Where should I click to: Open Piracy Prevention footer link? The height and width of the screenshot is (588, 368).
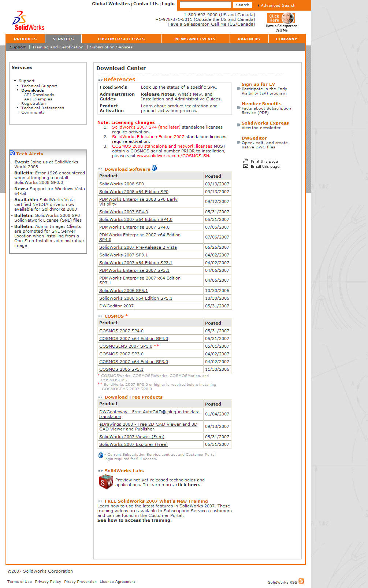[80, 581]
